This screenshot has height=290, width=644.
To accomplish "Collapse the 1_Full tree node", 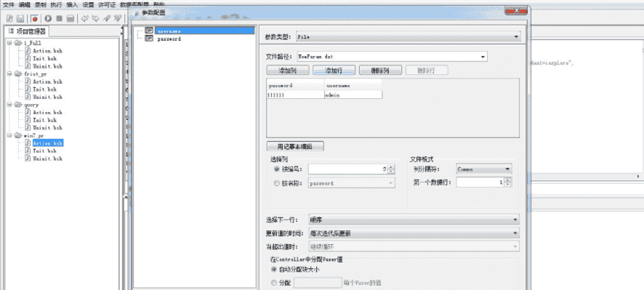I will (x=9, y=43).
